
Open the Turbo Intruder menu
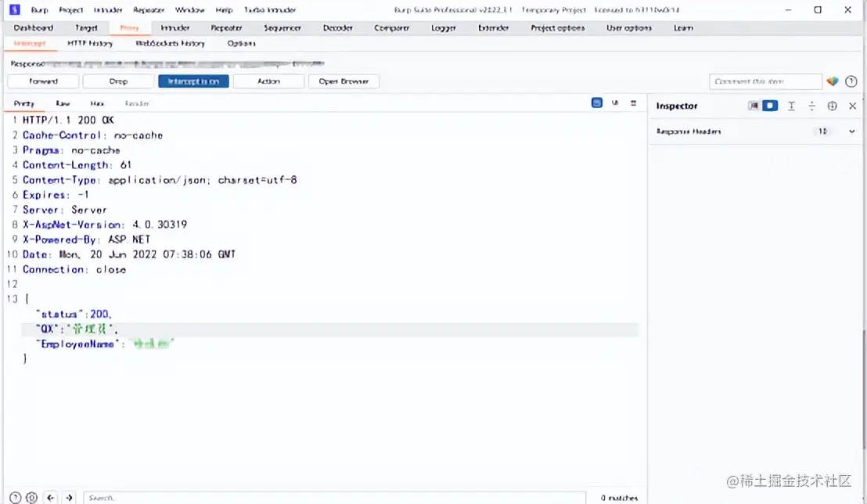(270, 10)
